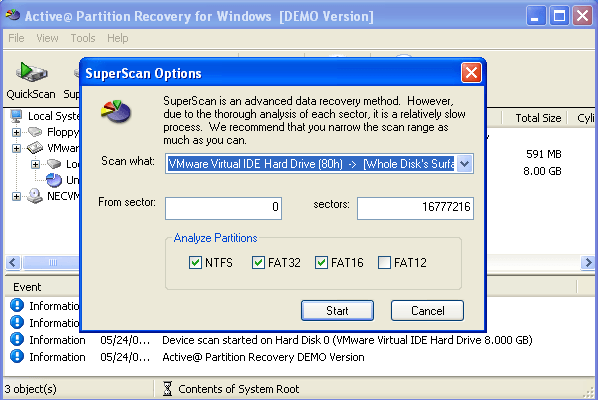Click the Event column header
The height and width of the screenshot is (400, 598).
(x=27, y=287)
